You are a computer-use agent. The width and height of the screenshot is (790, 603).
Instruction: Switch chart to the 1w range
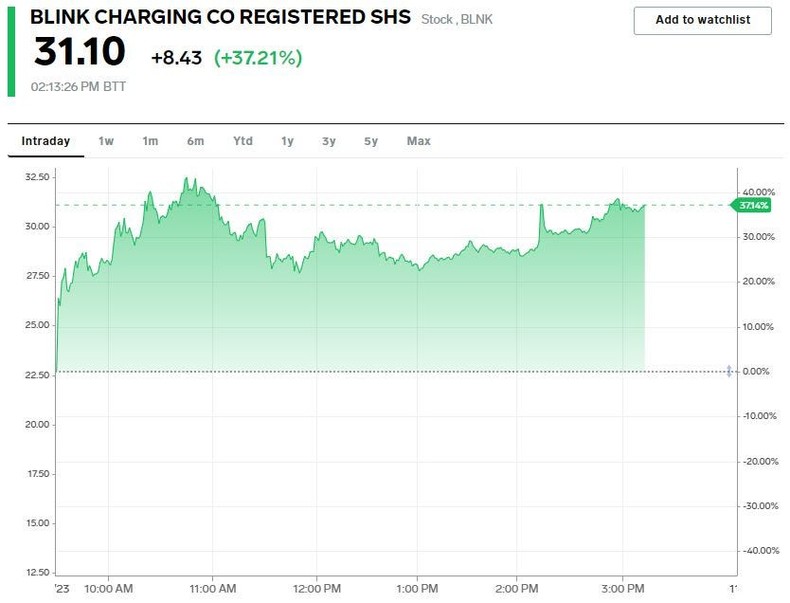[x=106, y=141]
